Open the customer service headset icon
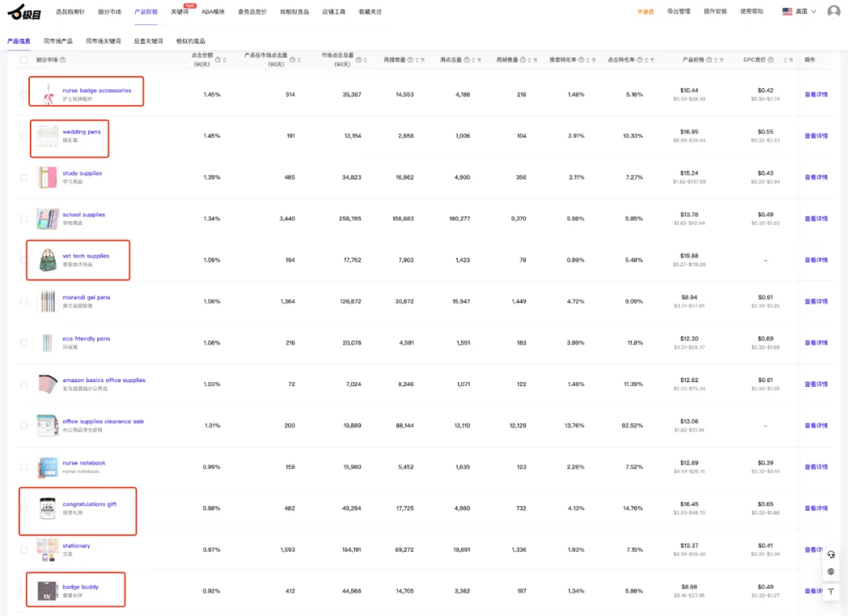 pos(831,554)
